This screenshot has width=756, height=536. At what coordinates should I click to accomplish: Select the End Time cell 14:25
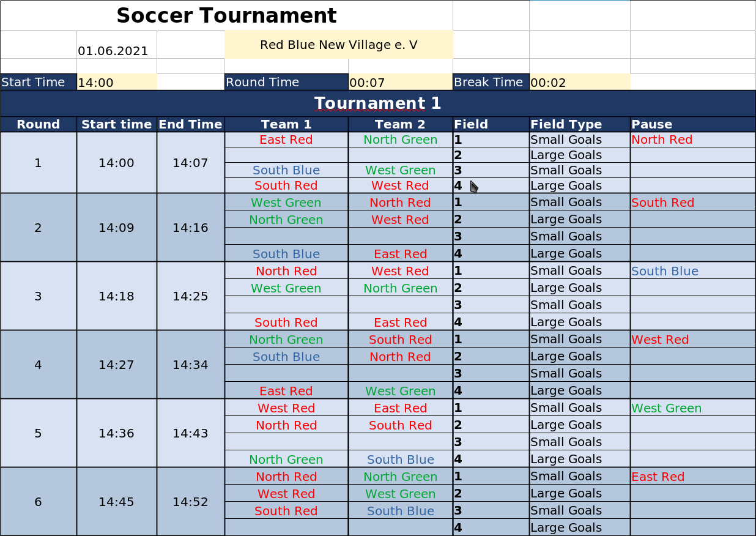click(191, 296)
